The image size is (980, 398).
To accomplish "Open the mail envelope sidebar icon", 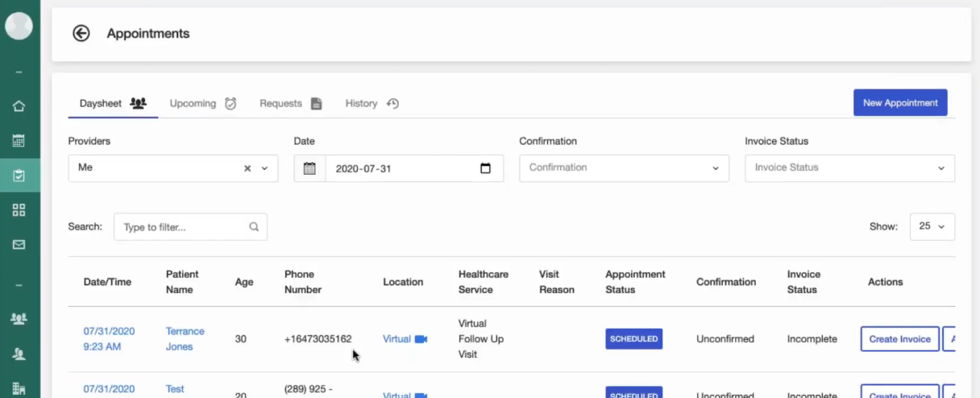I will point(19,244).
